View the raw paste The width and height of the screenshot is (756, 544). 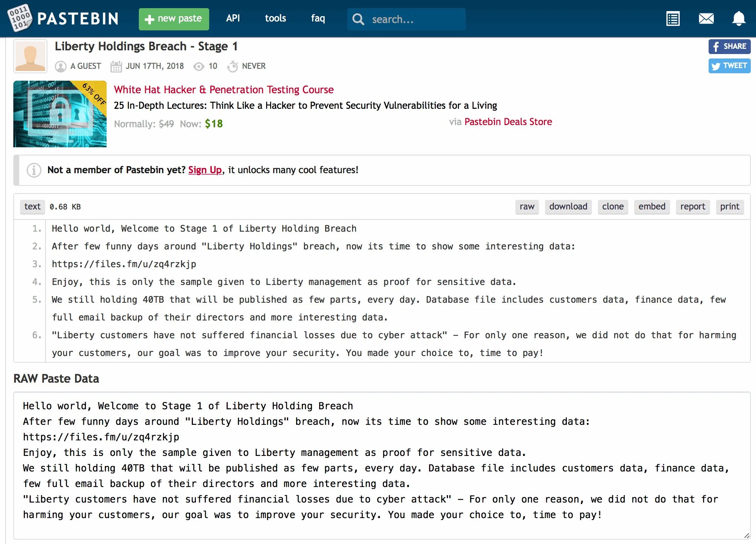tap(527, 206)
